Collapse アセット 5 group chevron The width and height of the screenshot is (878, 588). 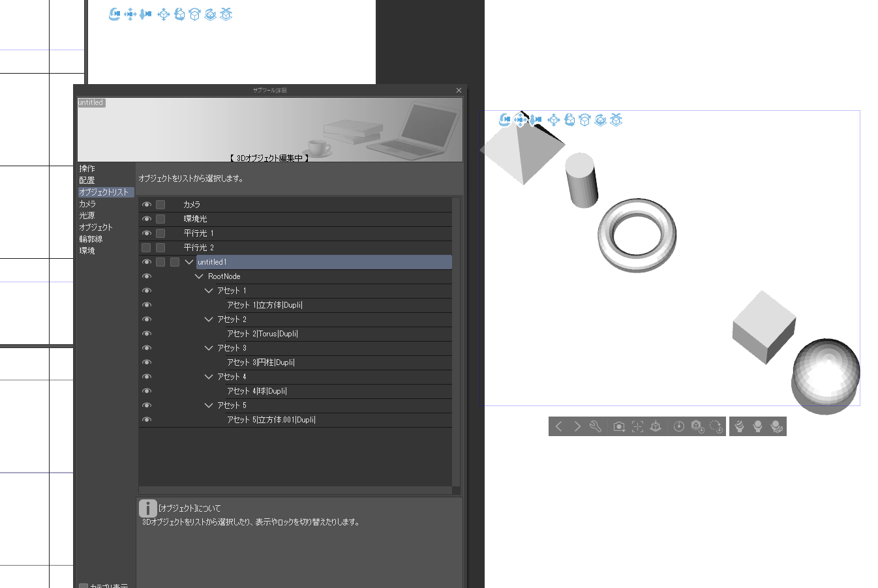(209, 405)
